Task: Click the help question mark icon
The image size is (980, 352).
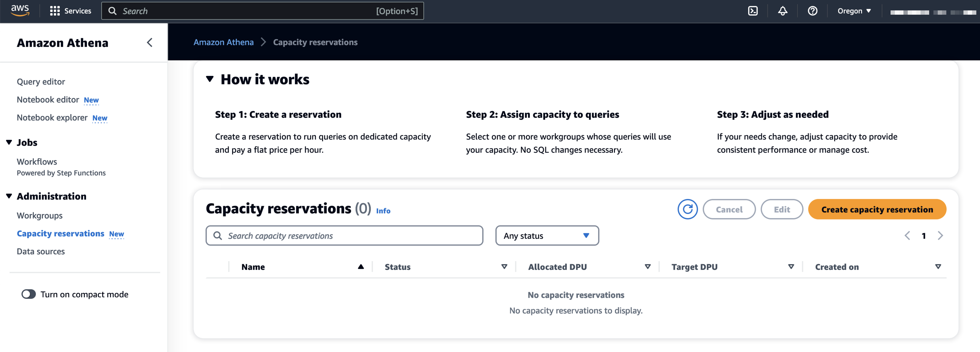Action: pyautogui.click(x=812, y=11)
